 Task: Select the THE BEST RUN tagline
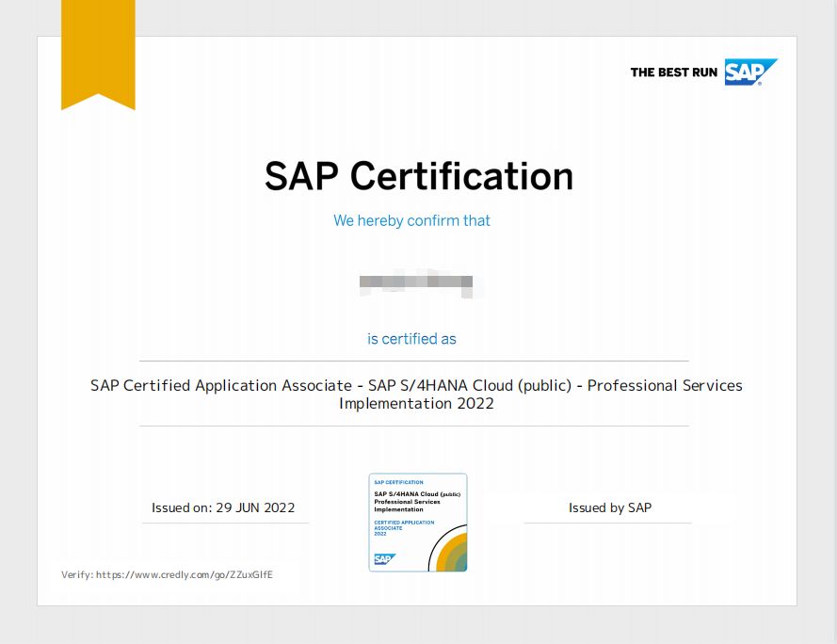click(672, 72)
